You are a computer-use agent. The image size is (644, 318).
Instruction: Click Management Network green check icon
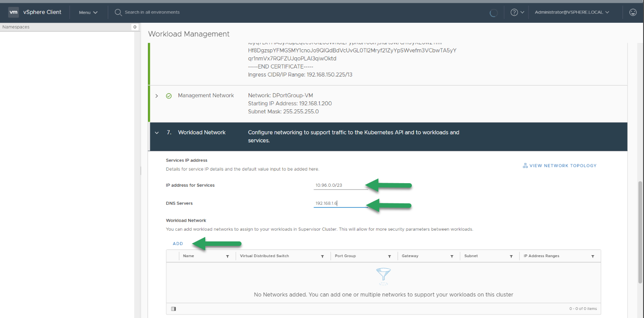point(169,96)
